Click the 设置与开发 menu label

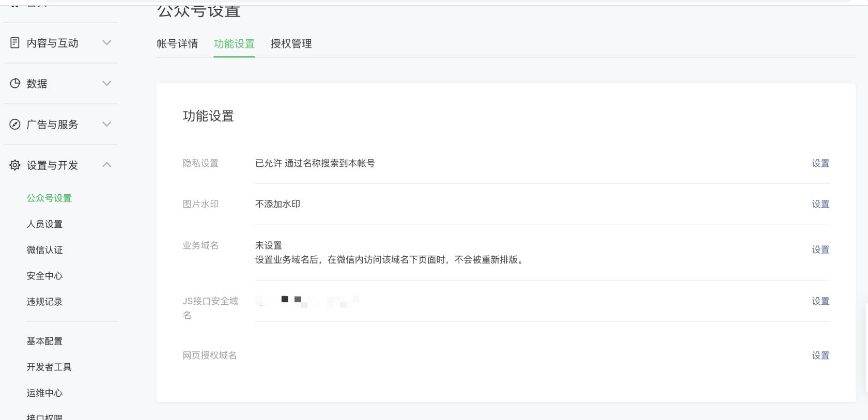[52, 165]
